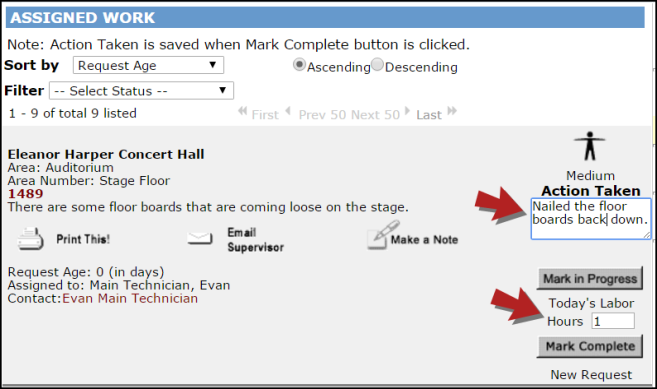657x389 pixels.
Task: Click the pencil Make a Note icon
Action: tap(383, 235)
